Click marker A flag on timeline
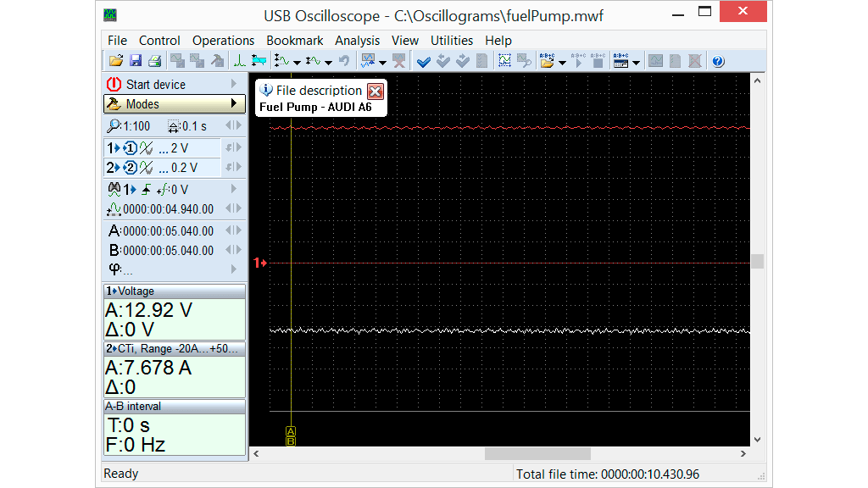 pyautogui.click(x=291, y=431)
